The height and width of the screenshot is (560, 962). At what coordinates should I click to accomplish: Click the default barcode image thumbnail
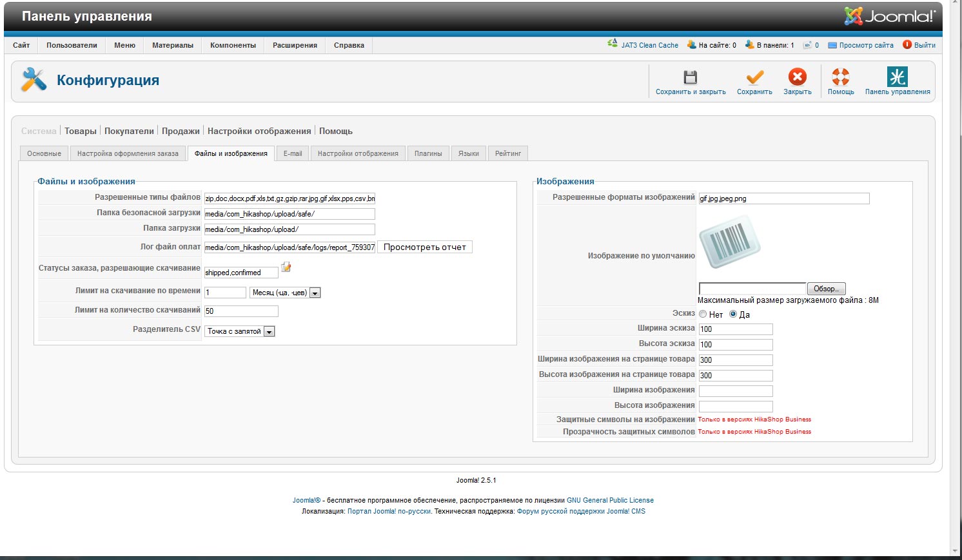pyautogui.click(x=729, y=244)
